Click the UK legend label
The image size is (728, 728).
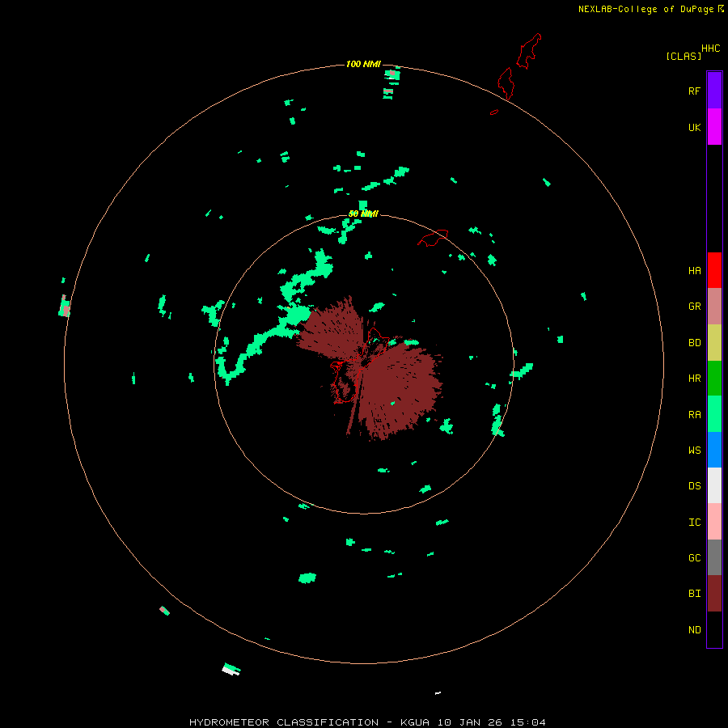(694, 127)
